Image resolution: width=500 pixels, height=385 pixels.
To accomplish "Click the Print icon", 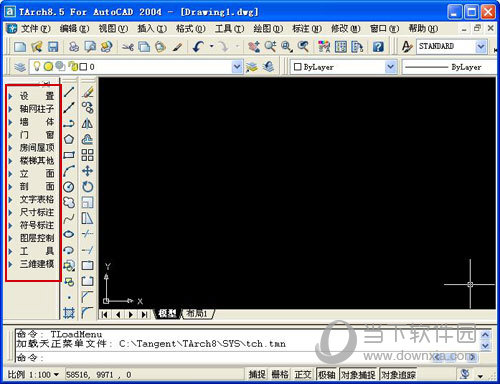I will (x=74, y=47).
